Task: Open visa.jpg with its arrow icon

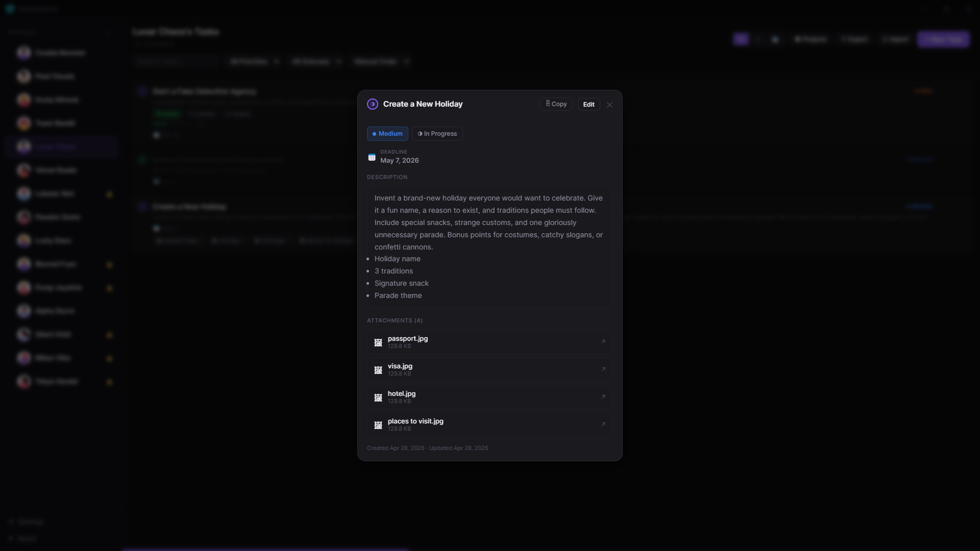Action: [603, 369]
